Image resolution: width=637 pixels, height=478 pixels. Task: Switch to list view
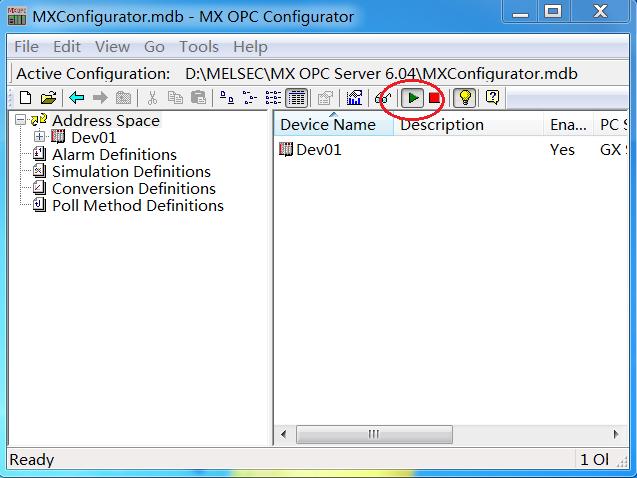(x=273, y=98)
